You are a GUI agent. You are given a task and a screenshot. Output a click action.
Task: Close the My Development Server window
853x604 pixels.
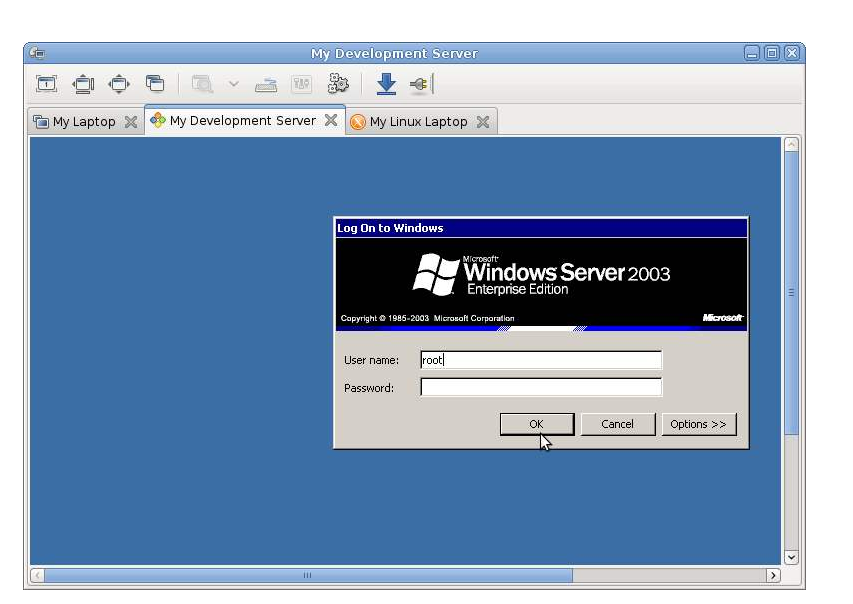click(792, 53)
